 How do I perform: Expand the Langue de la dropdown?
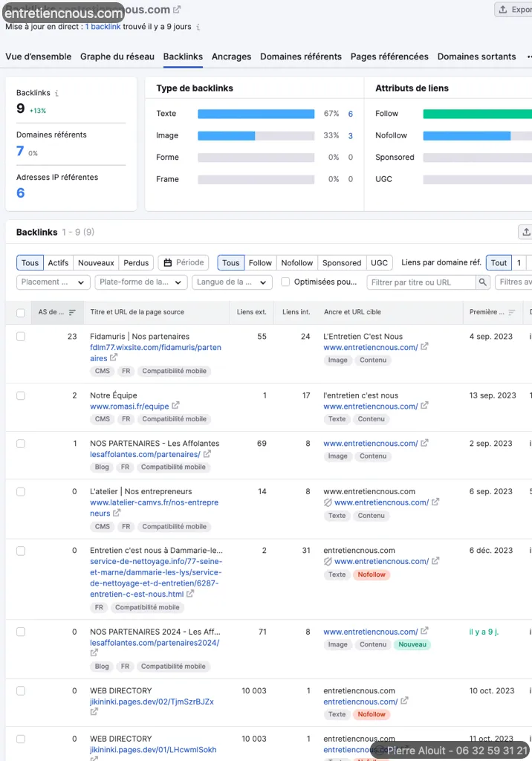pos(232,282)
